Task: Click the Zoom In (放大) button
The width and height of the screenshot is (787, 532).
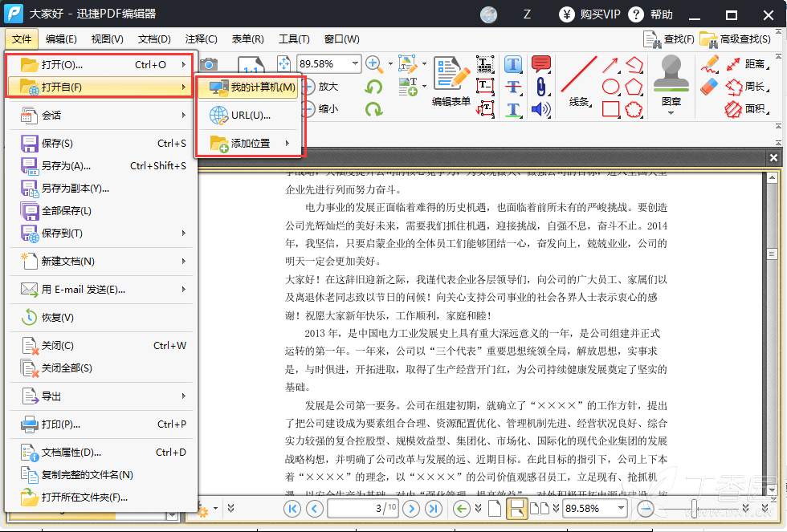Action: [x=320, y=87]
